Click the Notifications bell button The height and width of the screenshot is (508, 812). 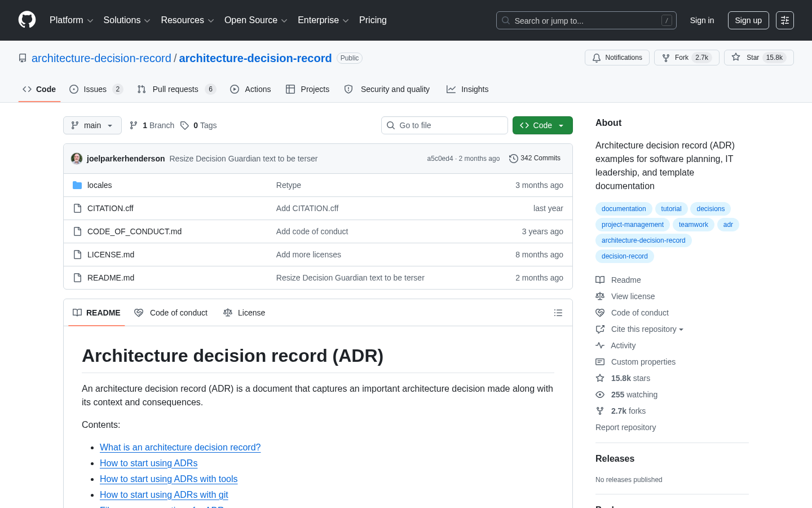[x=617, y=58]
